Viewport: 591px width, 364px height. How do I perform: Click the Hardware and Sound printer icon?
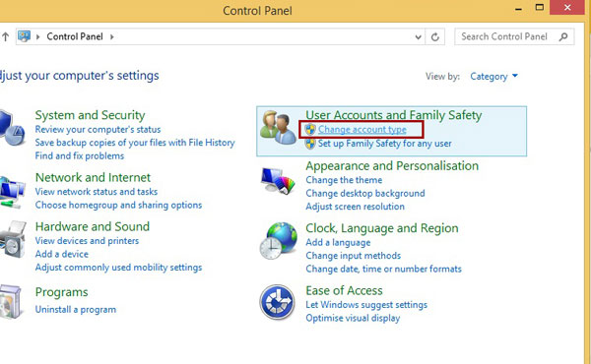tap(13, 240)
